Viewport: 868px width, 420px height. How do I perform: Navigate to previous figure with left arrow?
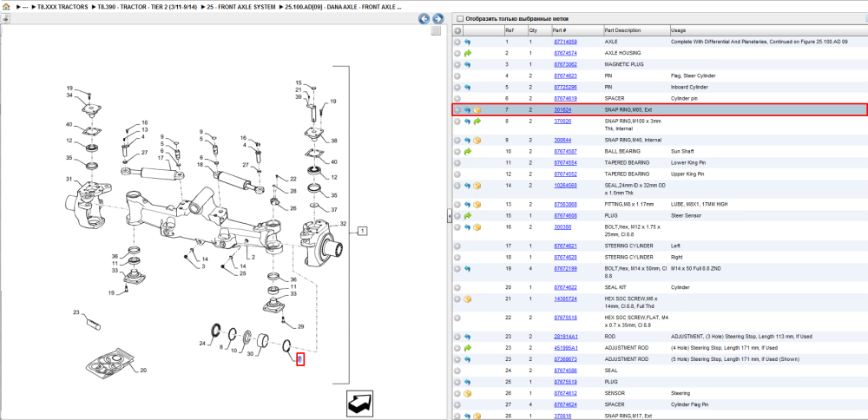pyautogui.click(x=424, y=19)
